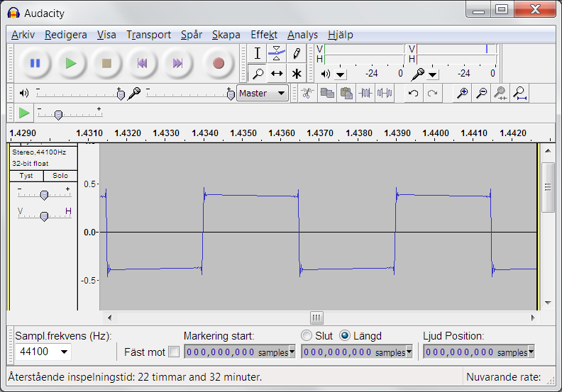
Task: Click the Cut scissors icon
Action: (x=307, y=93)
